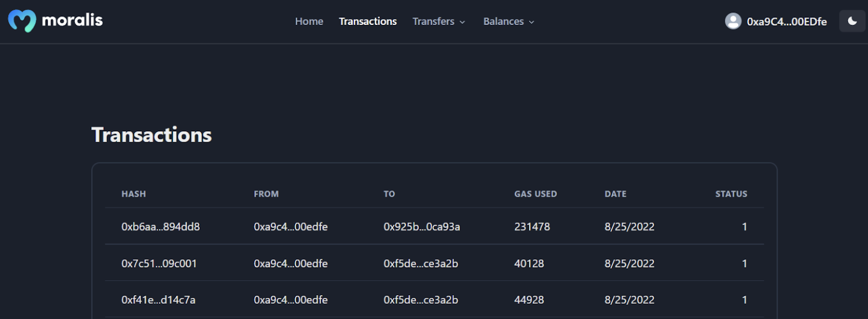Toggle dark mode with the moon icon

(x=852, y=21)
